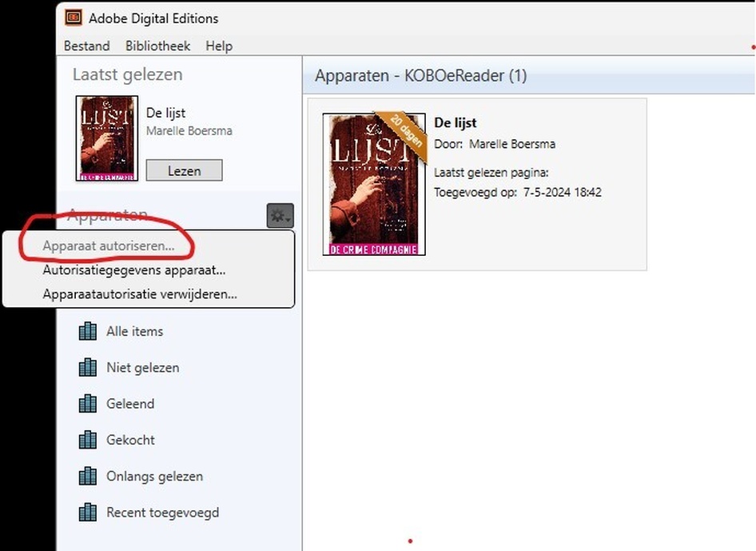This screenshot has width=756, height=551.
Task: Click the 'Toegevoegd op: 7-5-2024 18:42' line
Action: point(518,193)
